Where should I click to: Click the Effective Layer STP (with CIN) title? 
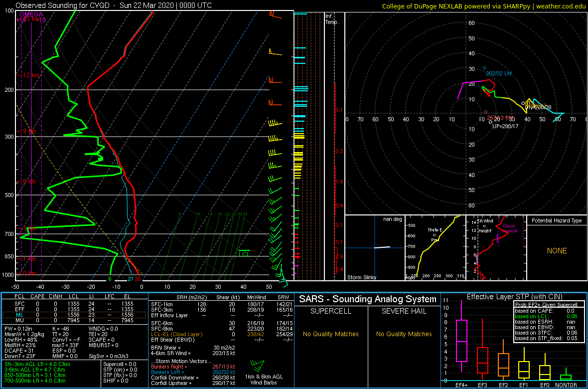click(513, 297)
